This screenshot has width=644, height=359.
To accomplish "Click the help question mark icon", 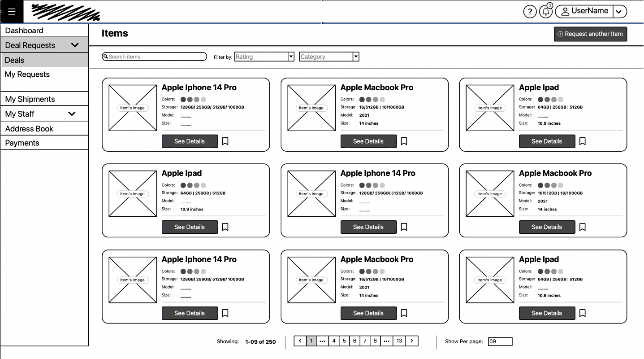I will [530, 12].
